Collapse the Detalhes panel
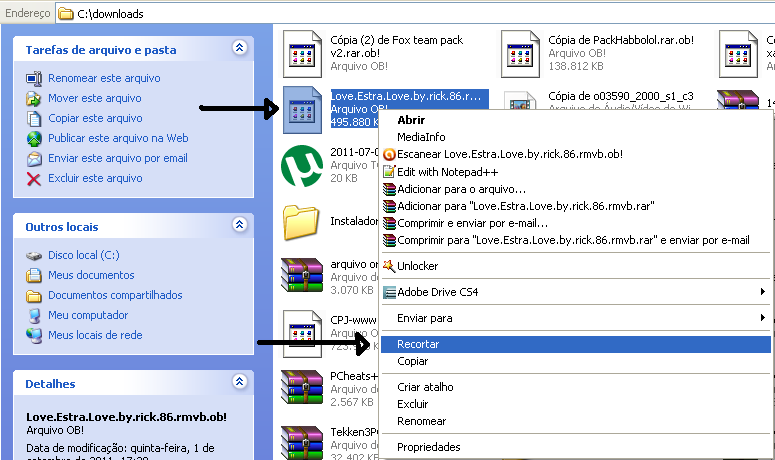The image size is (775, 460). (239, 382)
